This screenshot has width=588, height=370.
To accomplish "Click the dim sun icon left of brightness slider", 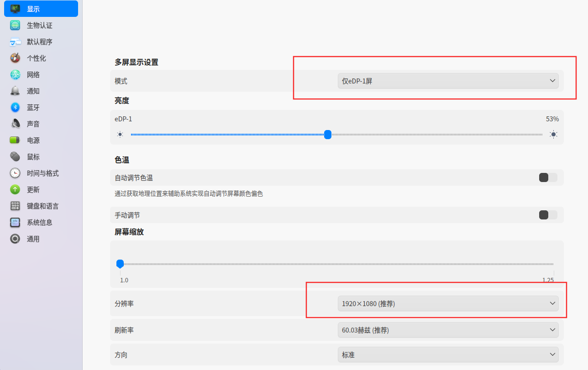I will tap(120, 135).
